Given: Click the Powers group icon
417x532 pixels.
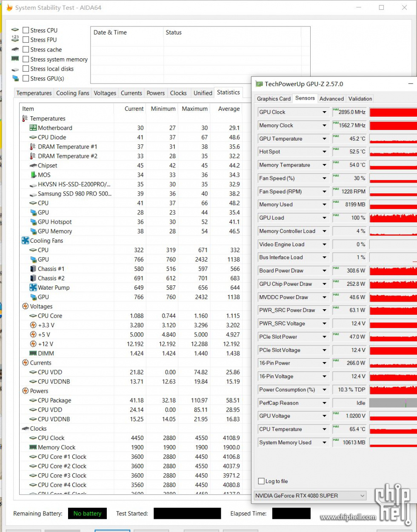Looking at the screenshot, I should tap(25, 391).
